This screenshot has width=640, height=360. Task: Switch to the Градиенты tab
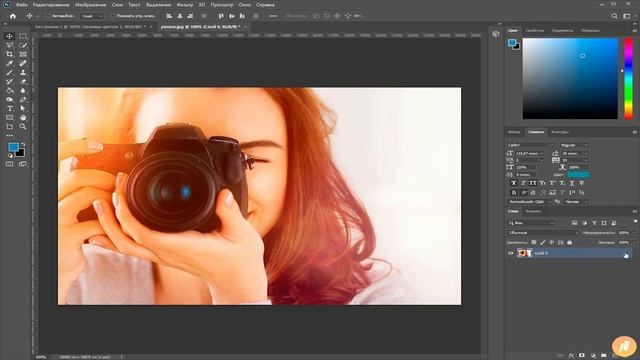point(562,31)
